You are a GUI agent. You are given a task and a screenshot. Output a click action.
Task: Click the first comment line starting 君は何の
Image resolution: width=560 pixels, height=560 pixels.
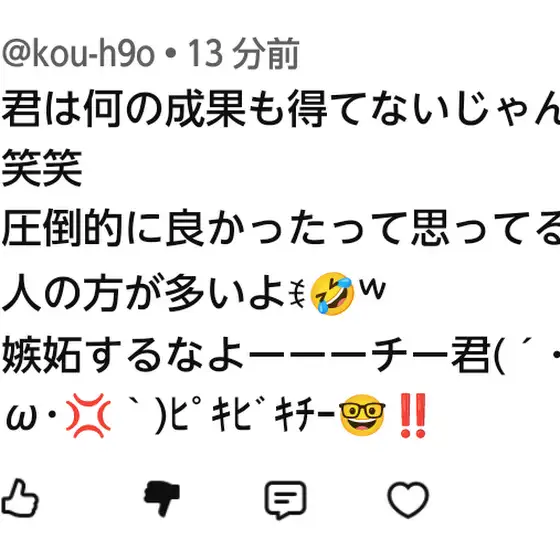point(281,108)
